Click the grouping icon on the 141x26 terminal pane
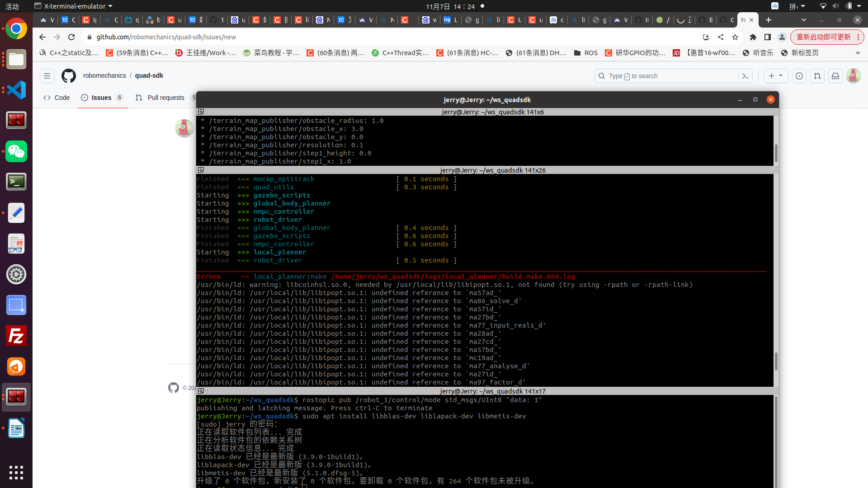 [201, 170]
